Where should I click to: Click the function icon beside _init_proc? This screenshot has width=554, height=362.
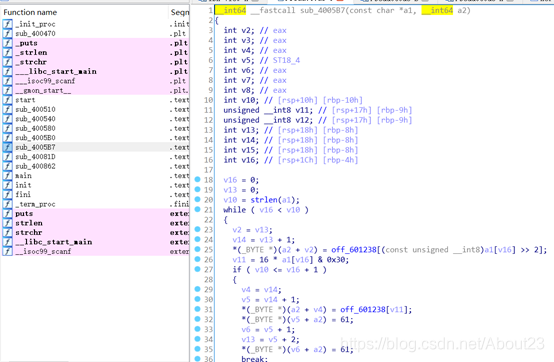click(7, 24)
